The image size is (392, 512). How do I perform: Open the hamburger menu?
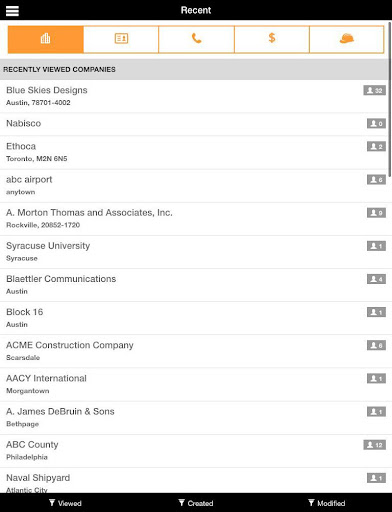click(12, 10)
